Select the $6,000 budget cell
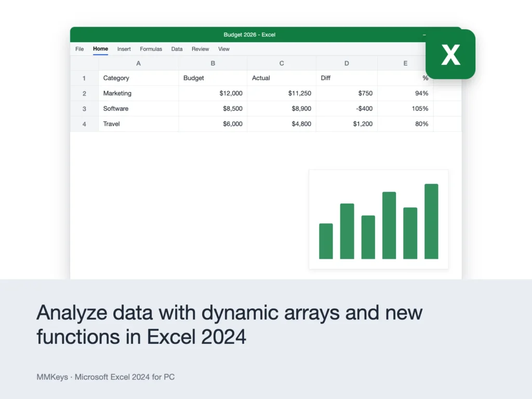 [212, 124]
